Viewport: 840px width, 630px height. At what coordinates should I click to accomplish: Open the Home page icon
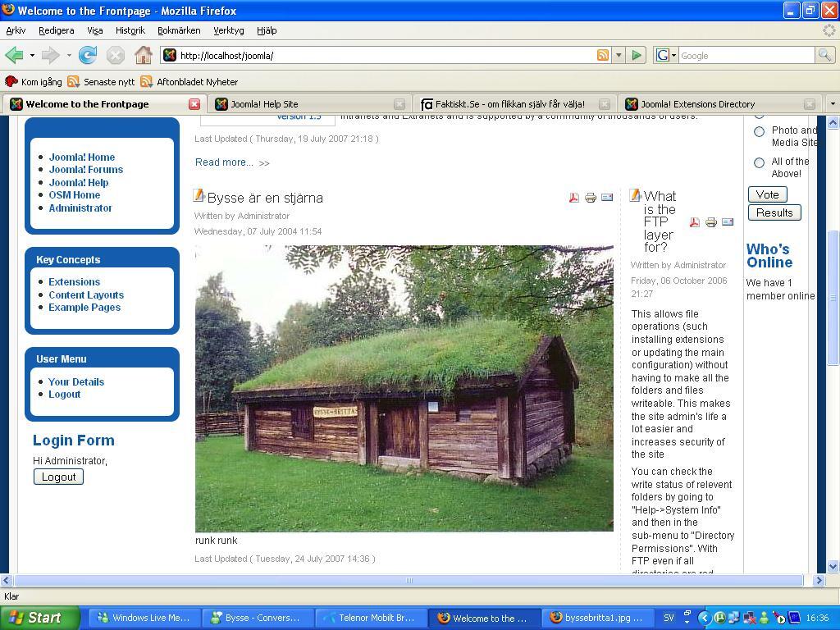(143, 55)
